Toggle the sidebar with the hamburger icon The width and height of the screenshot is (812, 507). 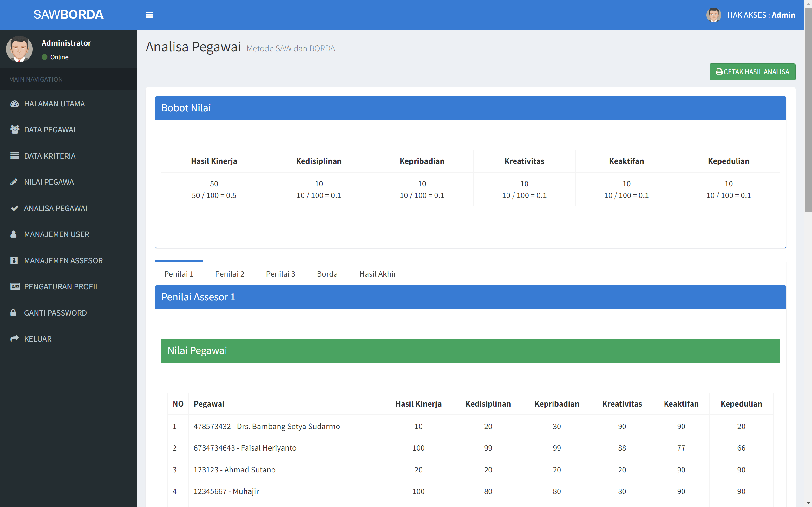point(149,15)
